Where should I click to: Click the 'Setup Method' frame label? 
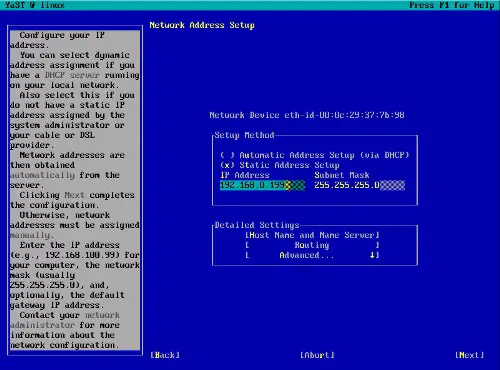(x=244, y=135)
